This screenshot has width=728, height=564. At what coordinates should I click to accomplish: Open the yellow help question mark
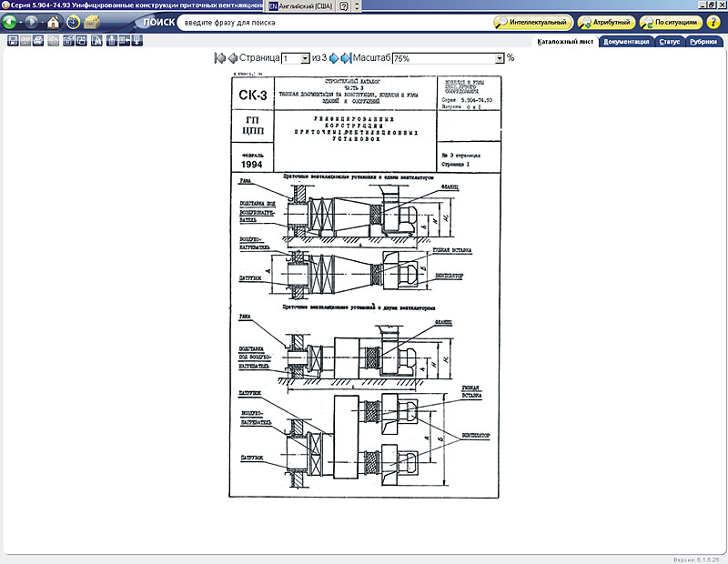pos(343,5)
